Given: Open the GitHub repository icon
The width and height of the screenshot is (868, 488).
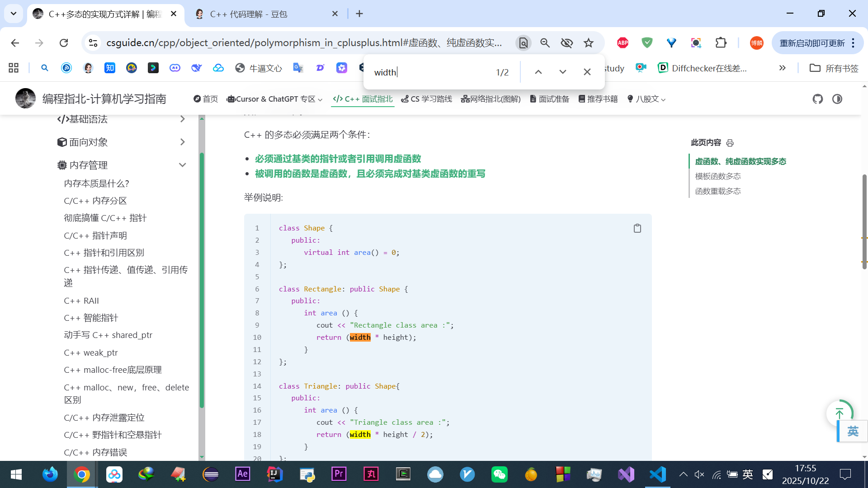Looking at the screenshot, I should pos(817,99).
